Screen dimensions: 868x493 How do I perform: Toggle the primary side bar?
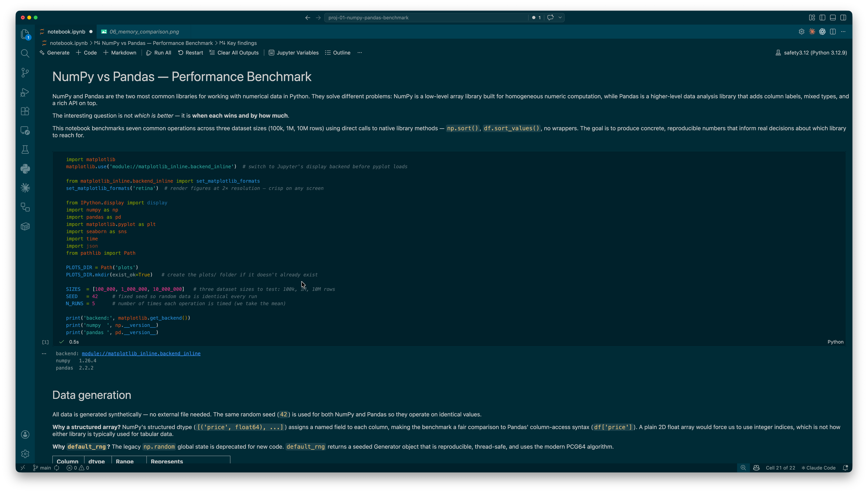point(822,18)
